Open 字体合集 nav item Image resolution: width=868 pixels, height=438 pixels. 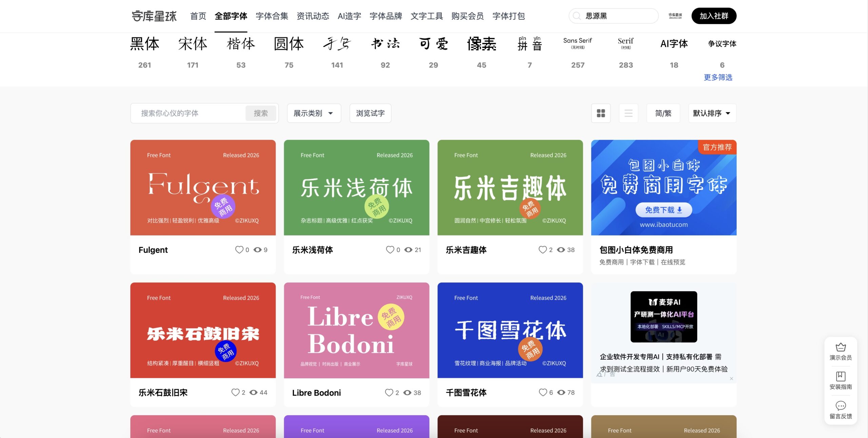272,16
